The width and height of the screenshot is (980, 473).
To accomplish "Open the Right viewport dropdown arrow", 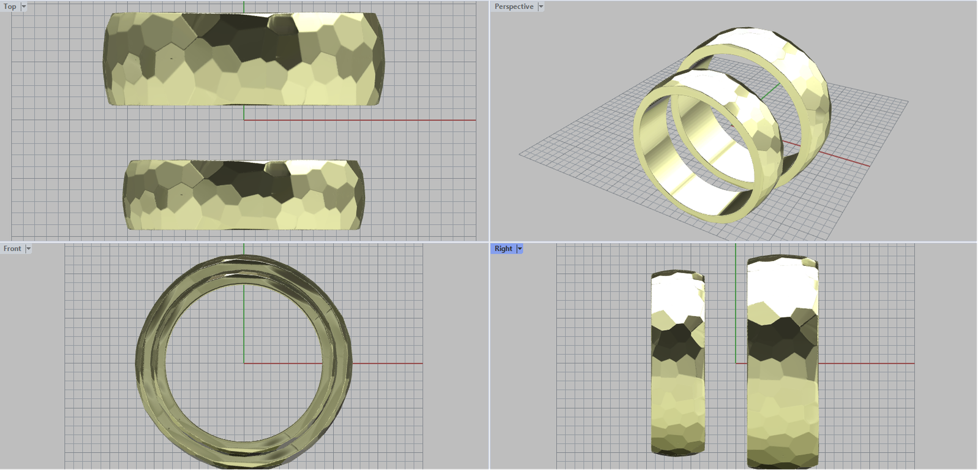I will click(519, 249).
